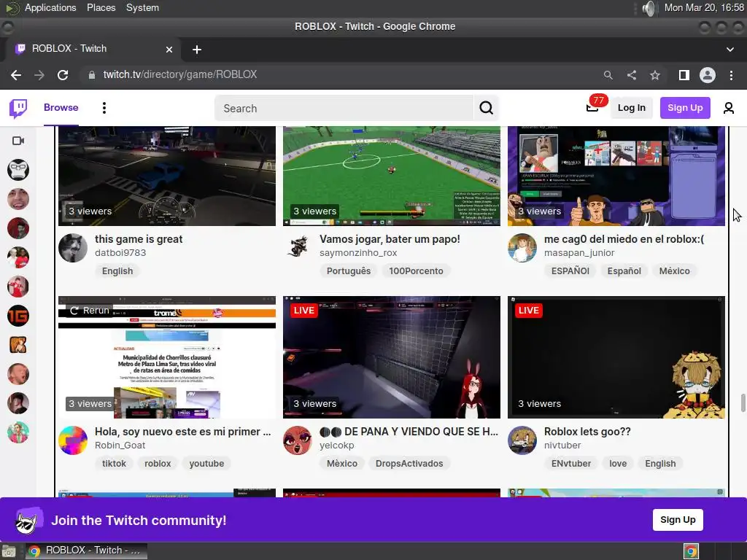Bookmark this page with the star icon
The width and height of the screenshot is (747, 560).
pyautogui.click(x=655, y=75)
